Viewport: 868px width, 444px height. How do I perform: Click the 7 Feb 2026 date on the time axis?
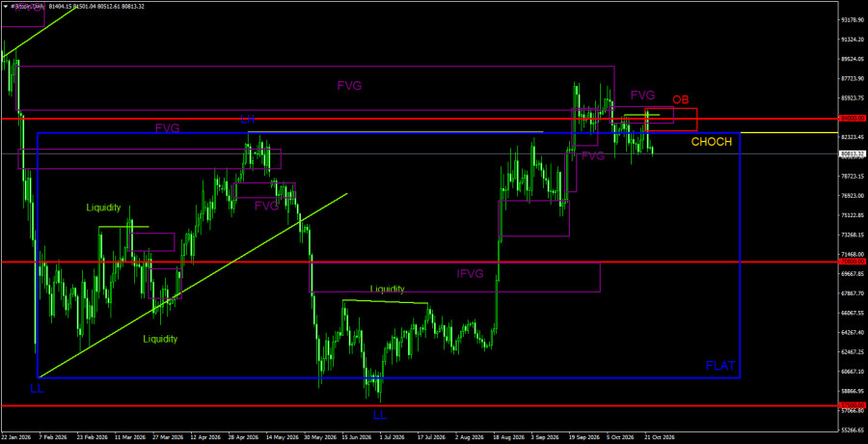tap(52, 436)
